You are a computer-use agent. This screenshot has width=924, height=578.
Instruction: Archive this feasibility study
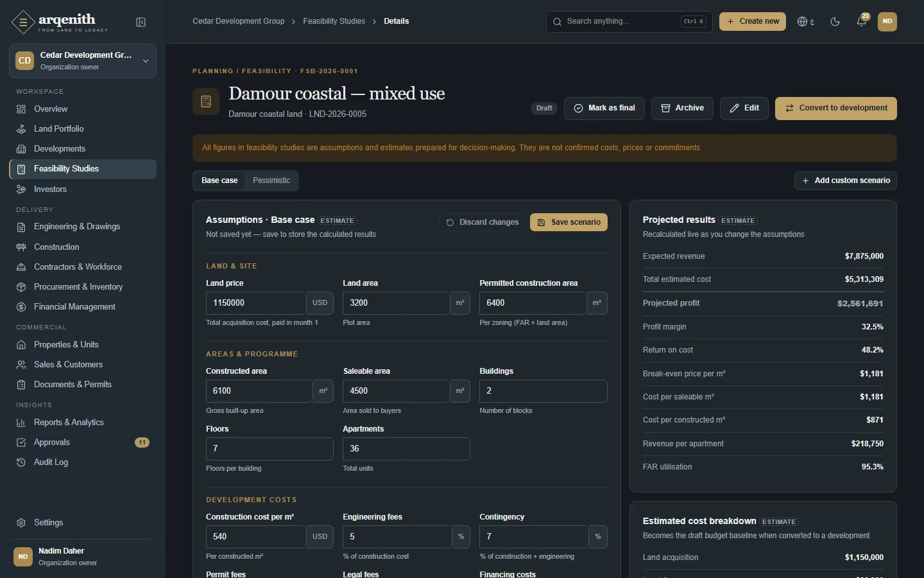(x=683, y=109)
